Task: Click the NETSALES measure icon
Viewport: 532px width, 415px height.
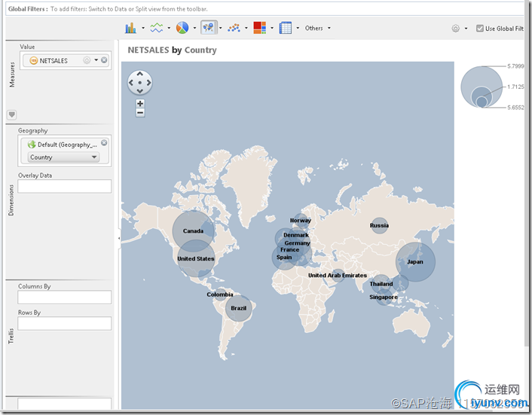Action: coord(34,61)
